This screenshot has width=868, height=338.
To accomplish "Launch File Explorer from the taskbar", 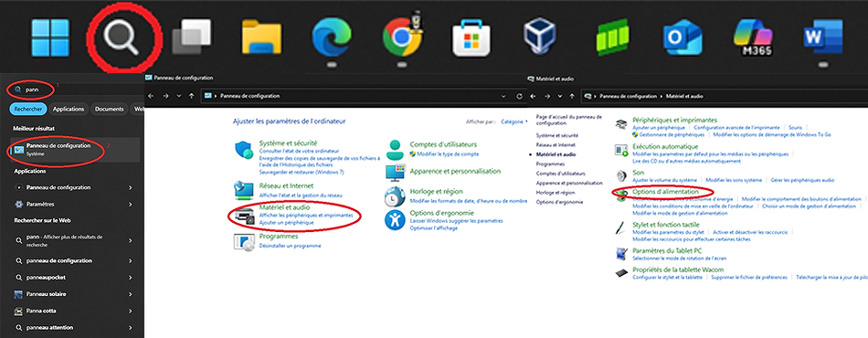I will point(262,37).
